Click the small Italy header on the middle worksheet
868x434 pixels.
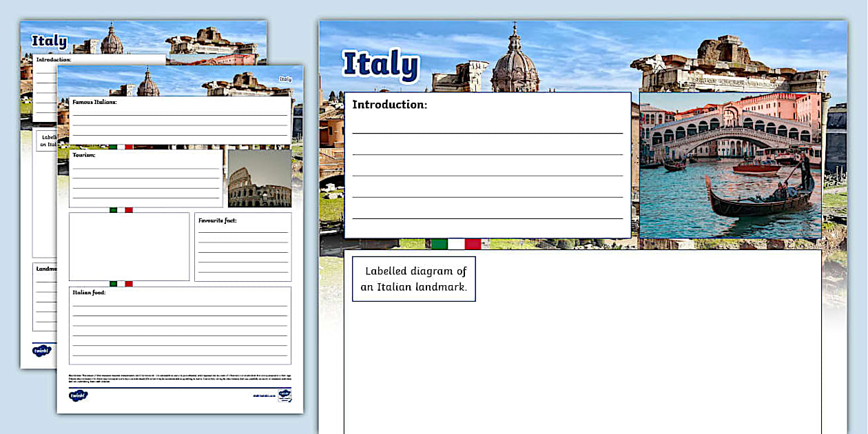coord(285,79)
